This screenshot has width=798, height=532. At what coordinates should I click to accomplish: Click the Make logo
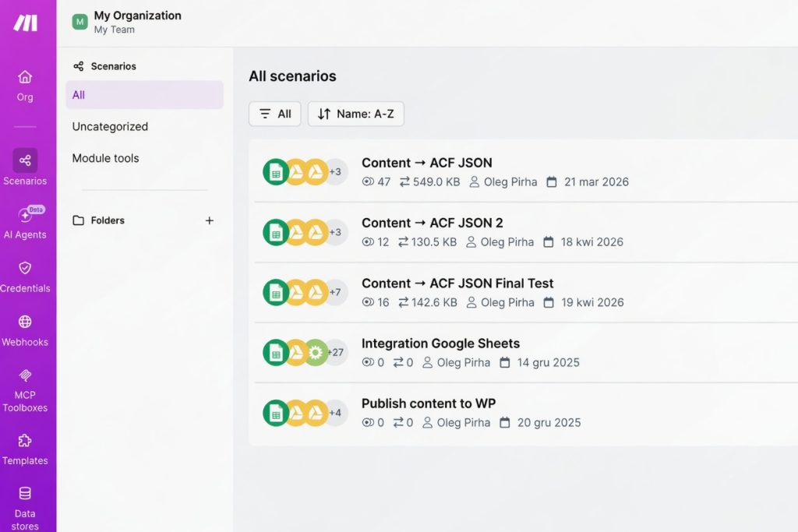tap(26, 23)
